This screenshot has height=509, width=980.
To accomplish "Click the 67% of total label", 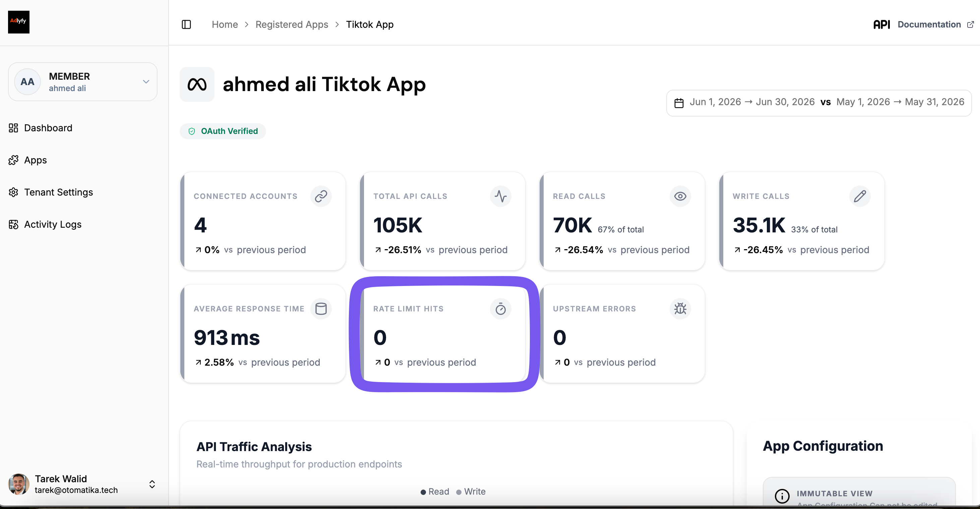I will point(620,230).
